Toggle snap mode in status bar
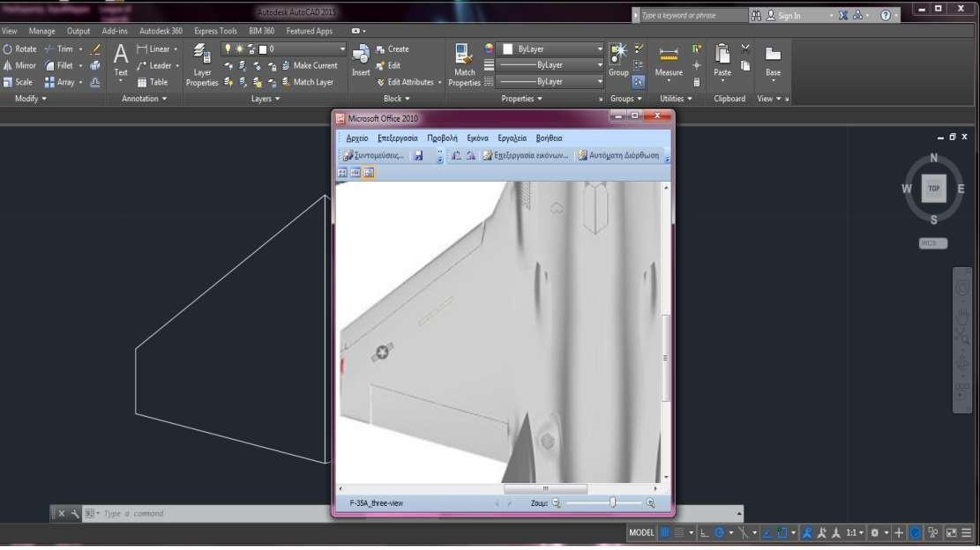This screenshot has height=550, width=980. 678,533
